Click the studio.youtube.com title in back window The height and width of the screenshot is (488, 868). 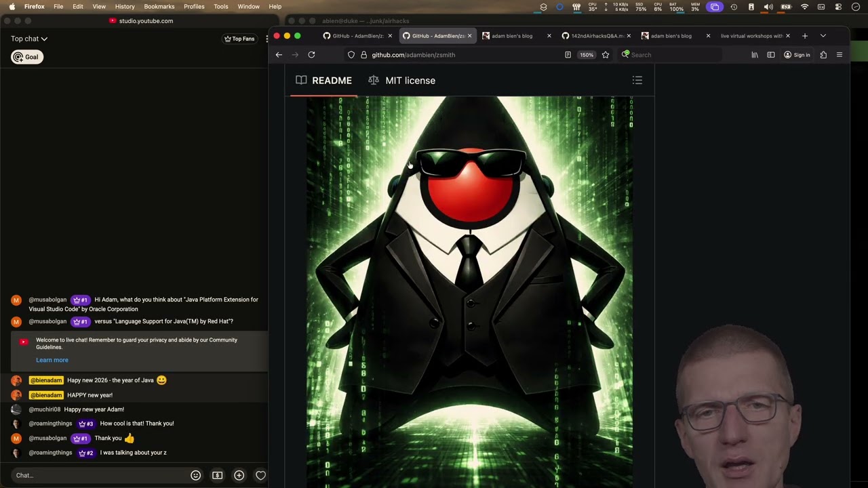(146, 21)
